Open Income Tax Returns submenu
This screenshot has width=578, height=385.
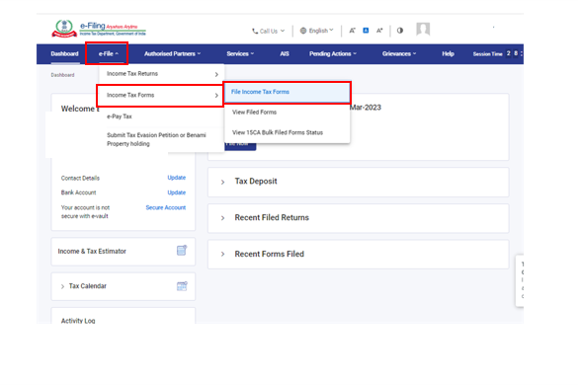point(161,74)
